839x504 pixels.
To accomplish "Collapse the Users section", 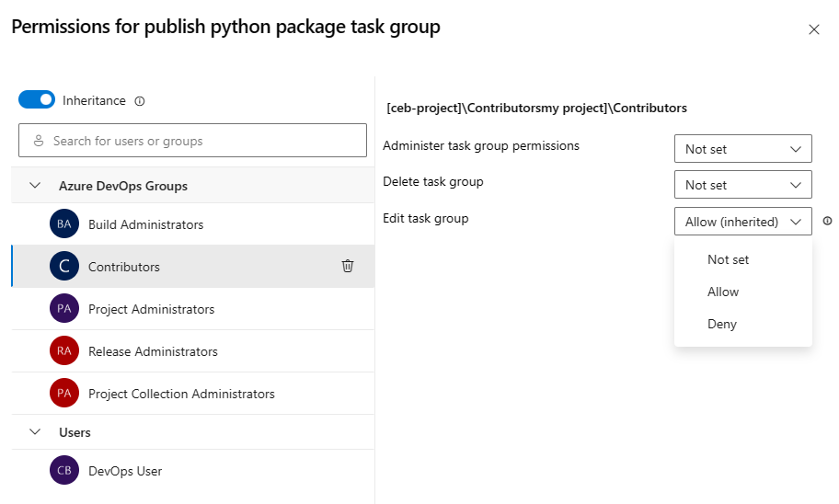I will [x=35, y=431].
